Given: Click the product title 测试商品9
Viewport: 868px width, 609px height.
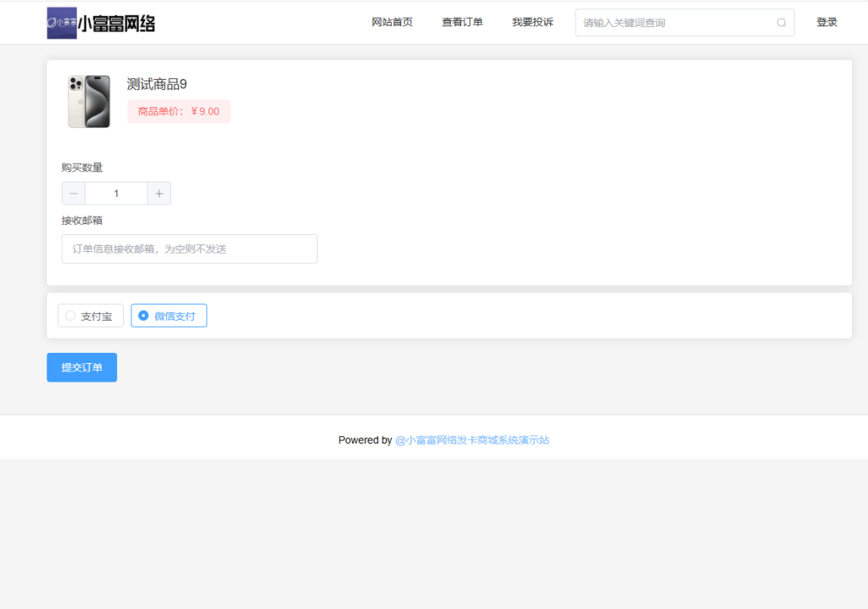Looking at the screenshot, I should (x=157, y=84).
